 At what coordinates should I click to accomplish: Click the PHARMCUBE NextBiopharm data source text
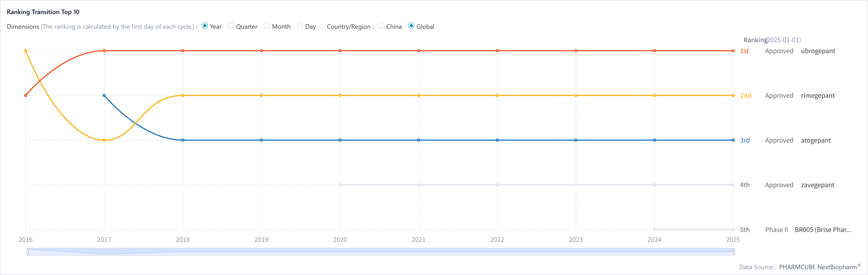[x=818, y=267]
